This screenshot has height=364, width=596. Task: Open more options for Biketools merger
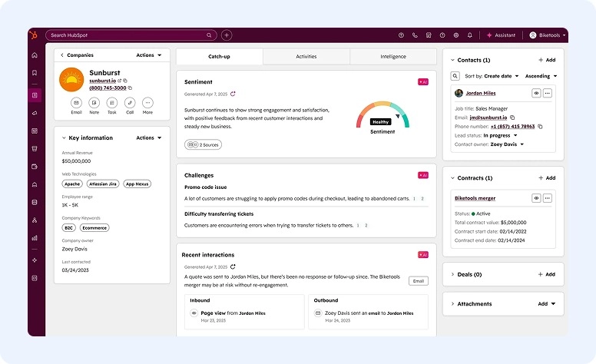[x=548, y=198]
